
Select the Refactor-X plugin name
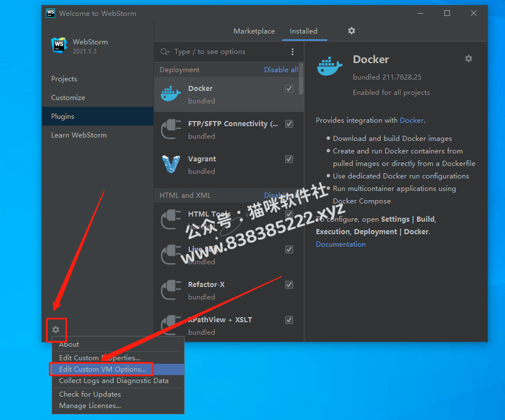[206, 285]
